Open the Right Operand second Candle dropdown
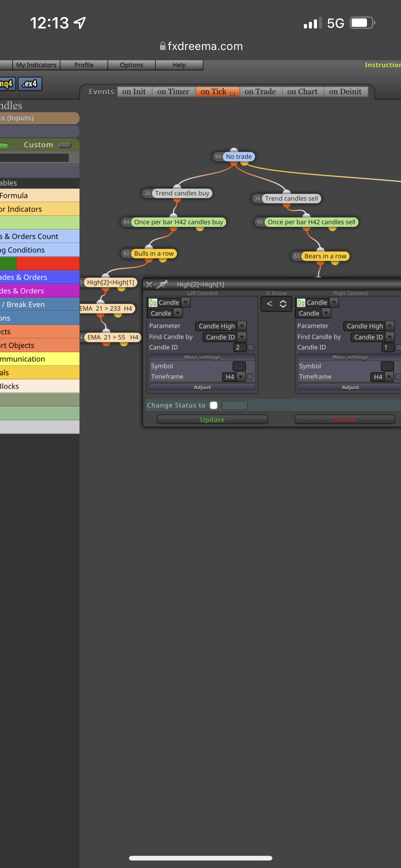The width and height of the screenshot is (401, 868). pos(326,313)
